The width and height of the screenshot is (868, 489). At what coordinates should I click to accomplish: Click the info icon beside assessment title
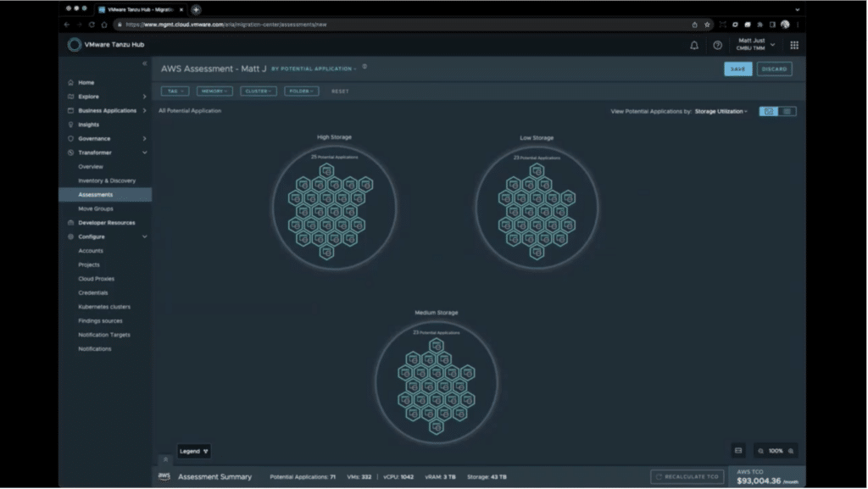pos(364,66)
